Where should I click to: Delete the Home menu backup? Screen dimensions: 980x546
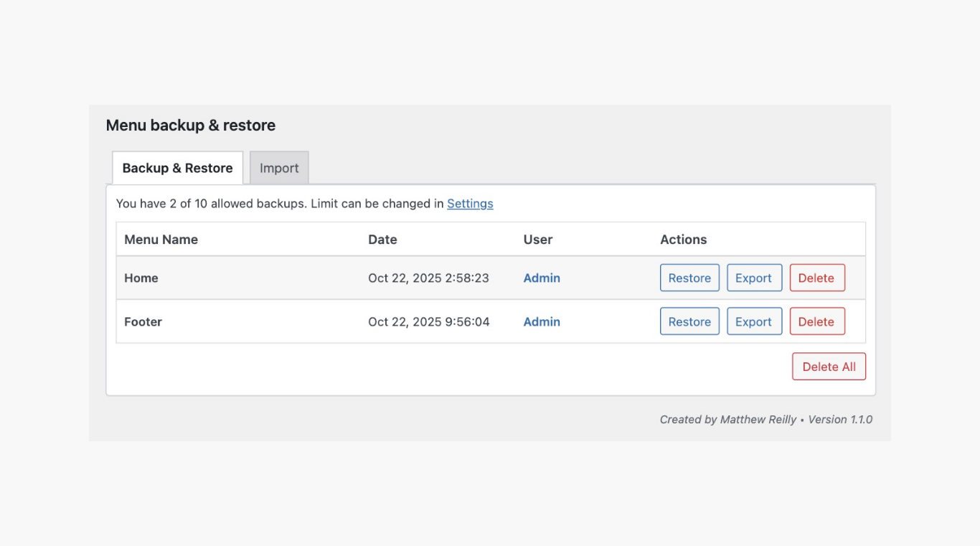(816, 278)
